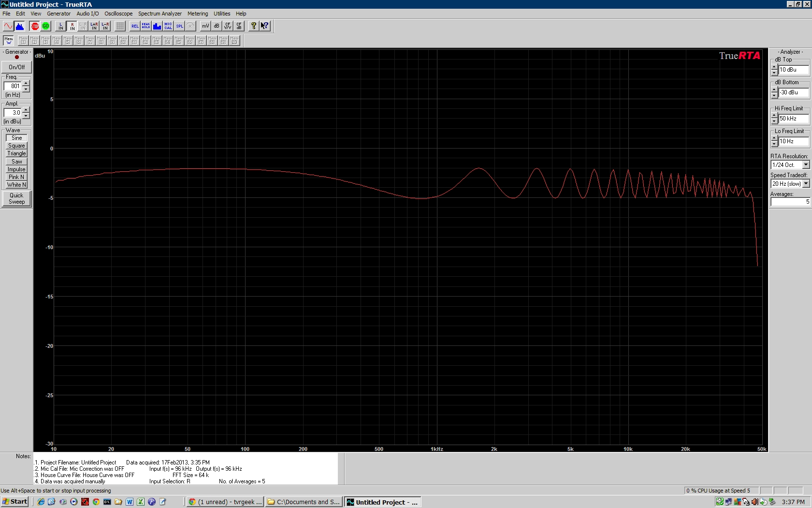812x508 pixels.
Task: Toggle generator On/Off button
Action: coord(16,67)
